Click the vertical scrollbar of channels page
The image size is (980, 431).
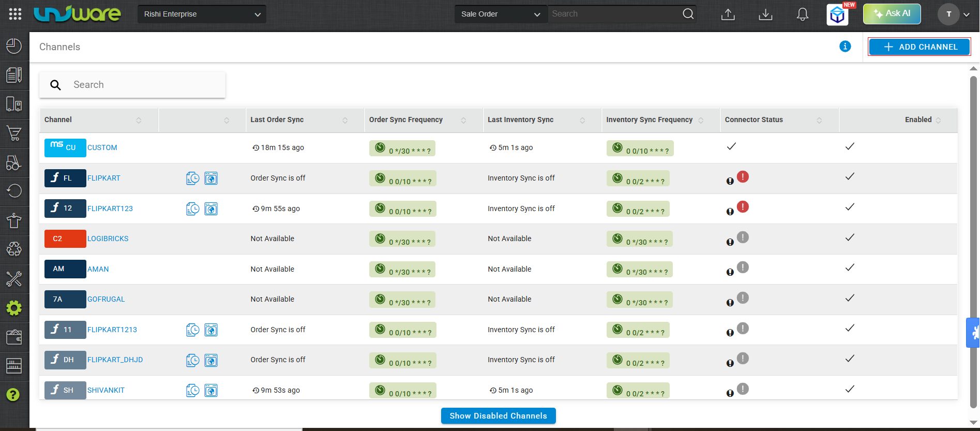tap(973, 242)
